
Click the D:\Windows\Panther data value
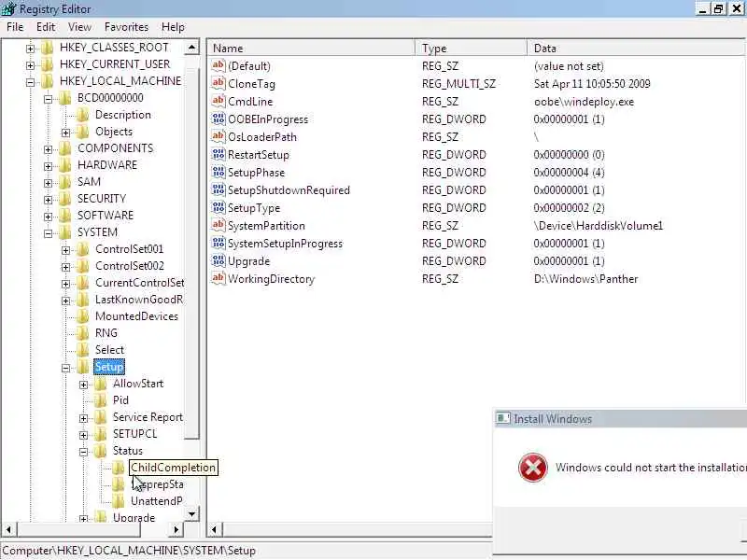coord(585,278)
